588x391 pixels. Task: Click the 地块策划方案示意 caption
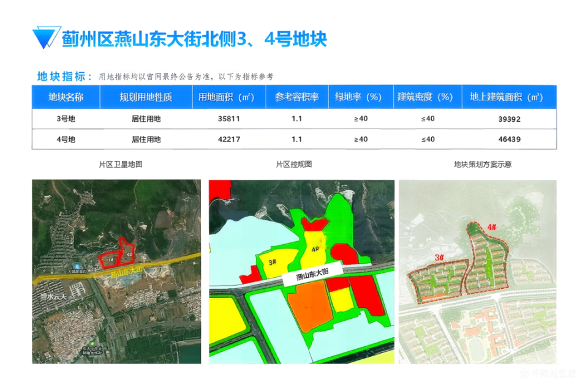coord(483,165)
